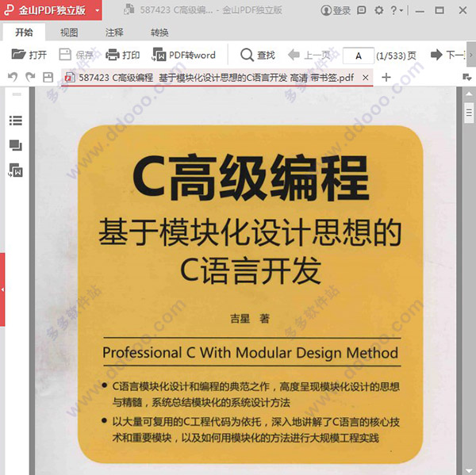Select the 587423 C高级编程 pdf document tab

click(x=216, y=78)
